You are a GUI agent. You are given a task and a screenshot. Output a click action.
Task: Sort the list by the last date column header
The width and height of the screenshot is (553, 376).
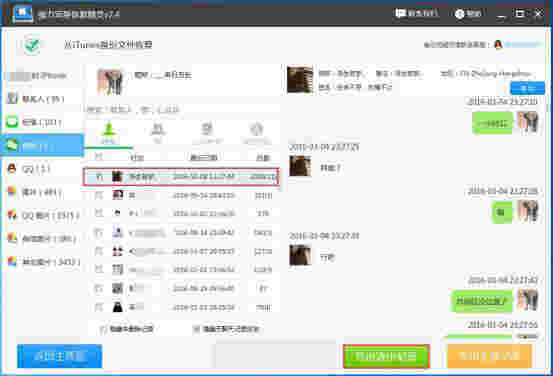tap(203, 157)
